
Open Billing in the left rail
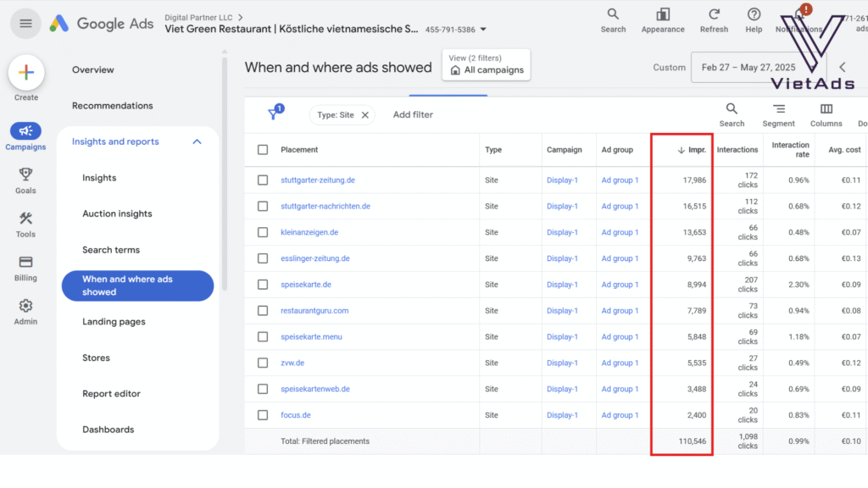click(25, 269)
